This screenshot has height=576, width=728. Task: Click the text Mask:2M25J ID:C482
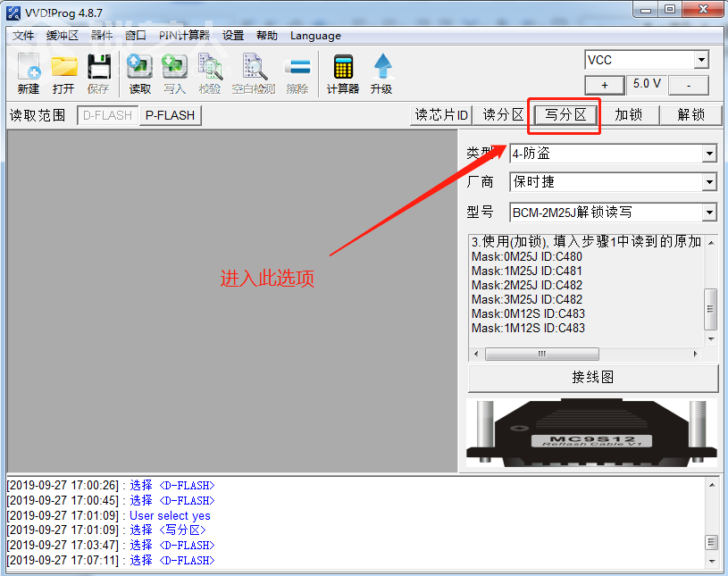click(526, 285)
